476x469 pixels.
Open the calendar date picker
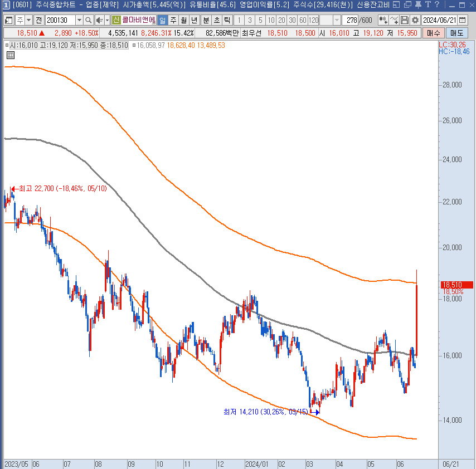click(462, 20)
